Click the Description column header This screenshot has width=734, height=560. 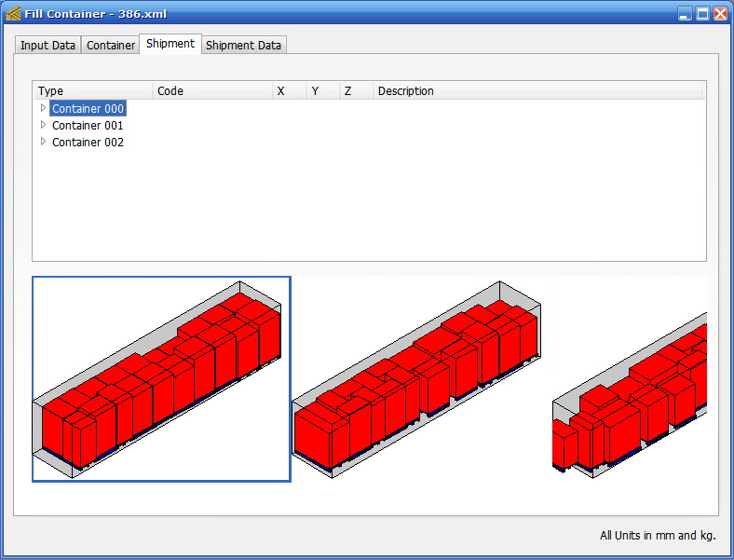click(538, 90)
